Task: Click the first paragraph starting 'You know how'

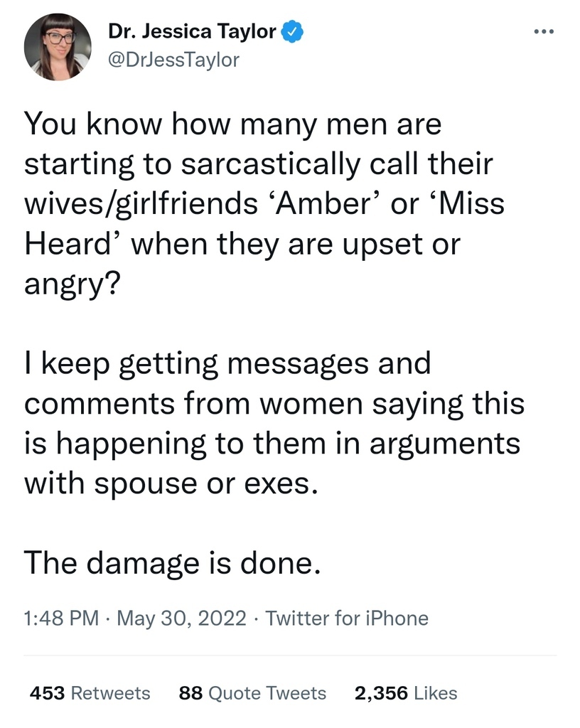Action: [x=264, y=204]
